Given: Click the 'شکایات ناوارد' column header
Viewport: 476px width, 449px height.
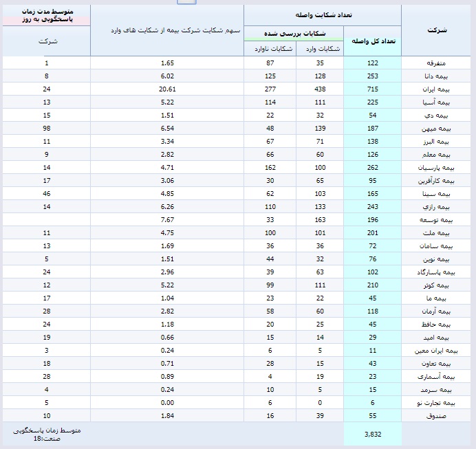Looking at the screenshot, I should pos(270,48).
